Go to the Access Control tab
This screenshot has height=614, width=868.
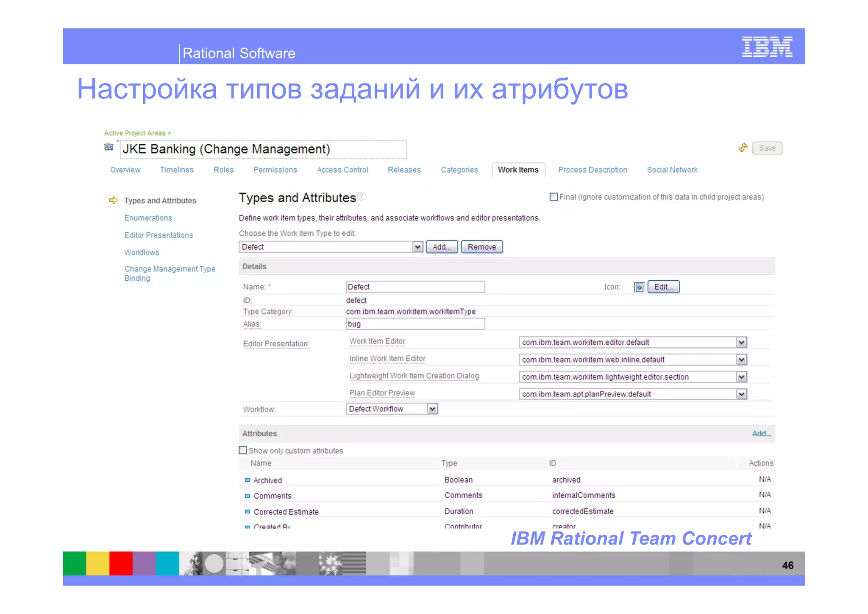[342, 170]
